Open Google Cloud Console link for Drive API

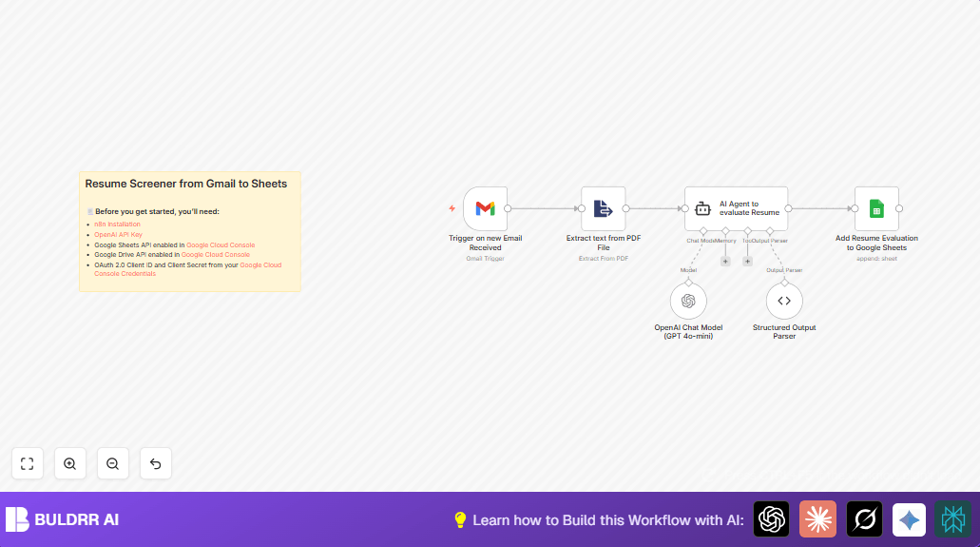pos(216,255)
